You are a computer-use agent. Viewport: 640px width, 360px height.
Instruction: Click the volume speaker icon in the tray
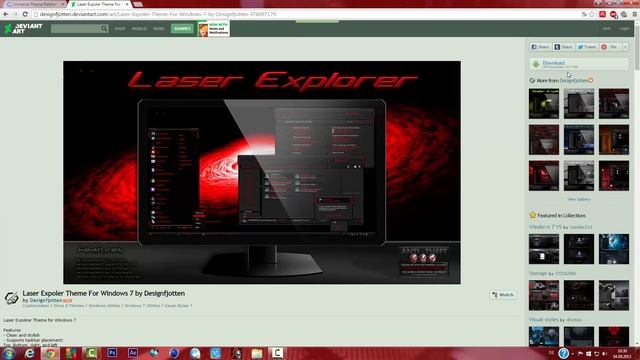click(x=604, y=353)
